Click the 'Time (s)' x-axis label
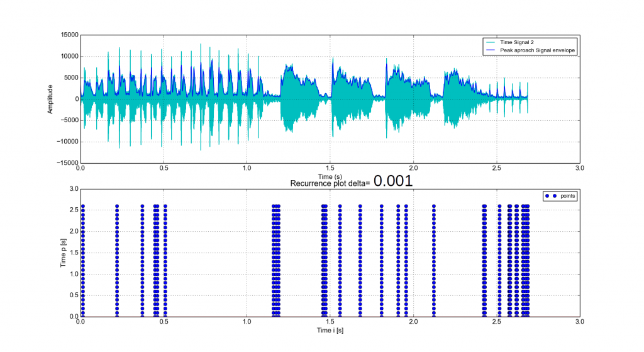Image resolution: width=644 pixels, height=352 pixels. (330, 176)
